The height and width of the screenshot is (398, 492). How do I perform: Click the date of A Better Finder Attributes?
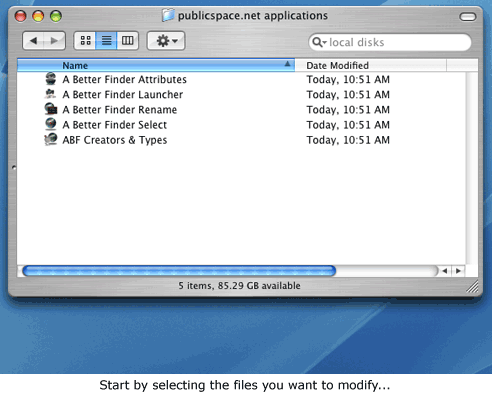pyautogui.click(x=348, y=79)
